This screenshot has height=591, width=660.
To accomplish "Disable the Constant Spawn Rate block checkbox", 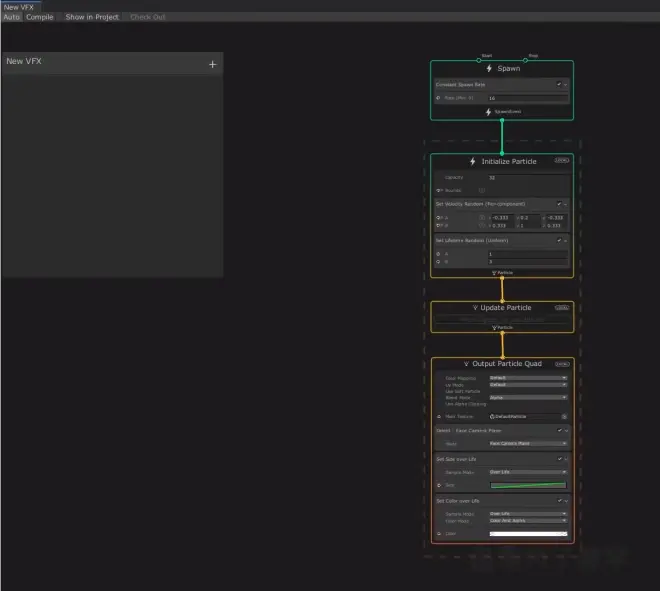I will point(559,84).
